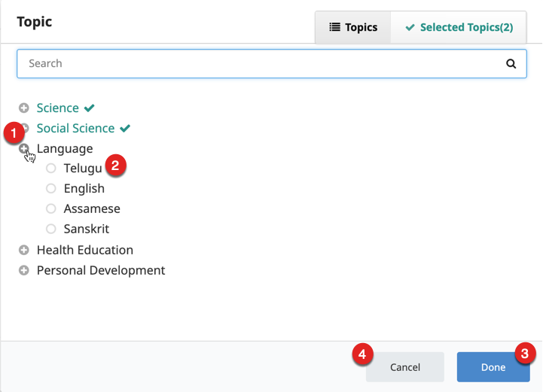Expand the Science topic node

(24, 108)
